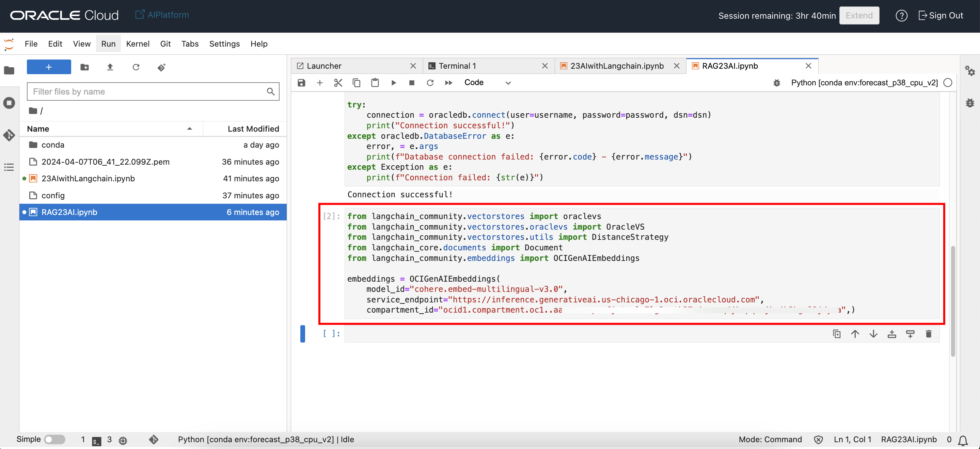Viewport: 980px width, 449px height.
Task: Click the Filter files by name field
Action: (x=148, y=92)
